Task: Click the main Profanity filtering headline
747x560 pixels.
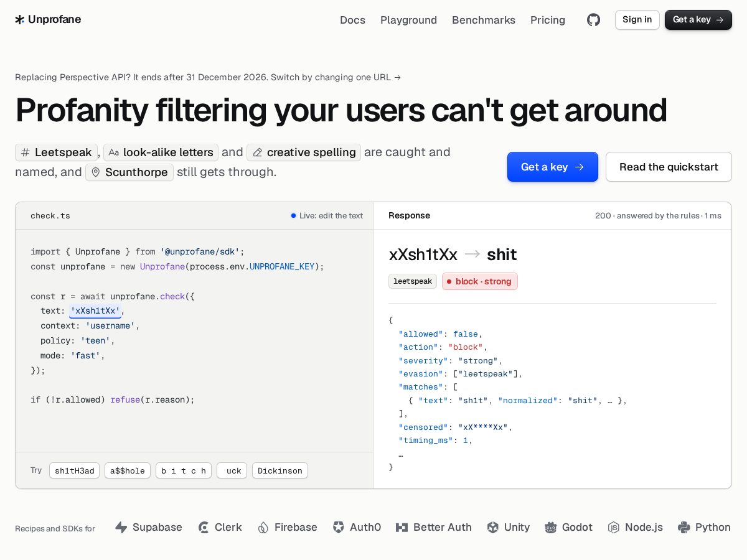Action: pos(341,111)
